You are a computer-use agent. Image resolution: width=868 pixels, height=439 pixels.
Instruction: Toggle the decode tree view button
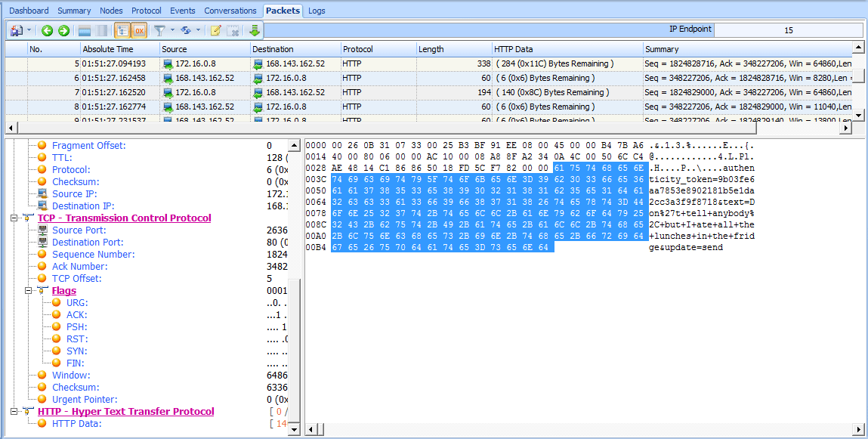coord(122,30)
